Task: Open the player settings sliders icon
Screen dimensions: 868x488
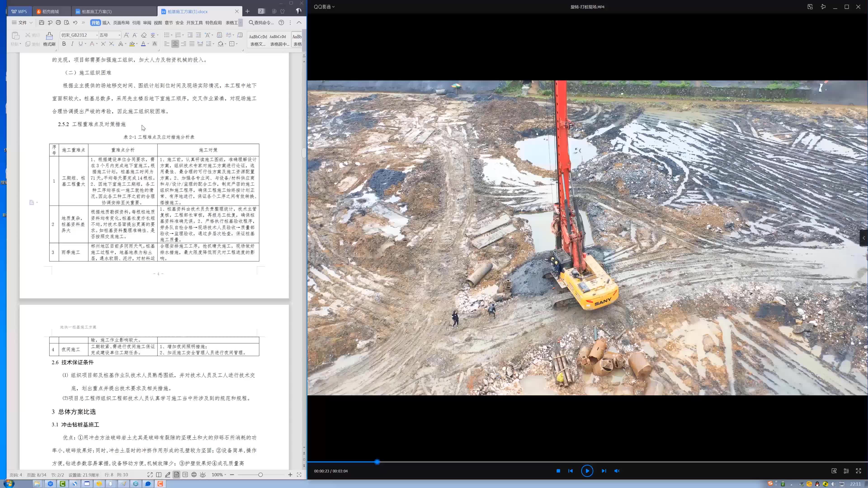Action: pos(846,471)
